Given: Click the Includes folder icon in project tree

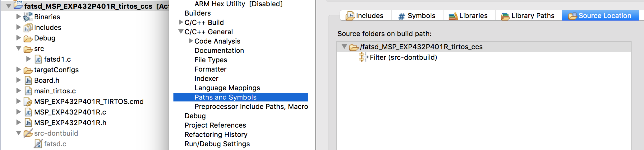Looking at the screenshot, I should [28, 27].
